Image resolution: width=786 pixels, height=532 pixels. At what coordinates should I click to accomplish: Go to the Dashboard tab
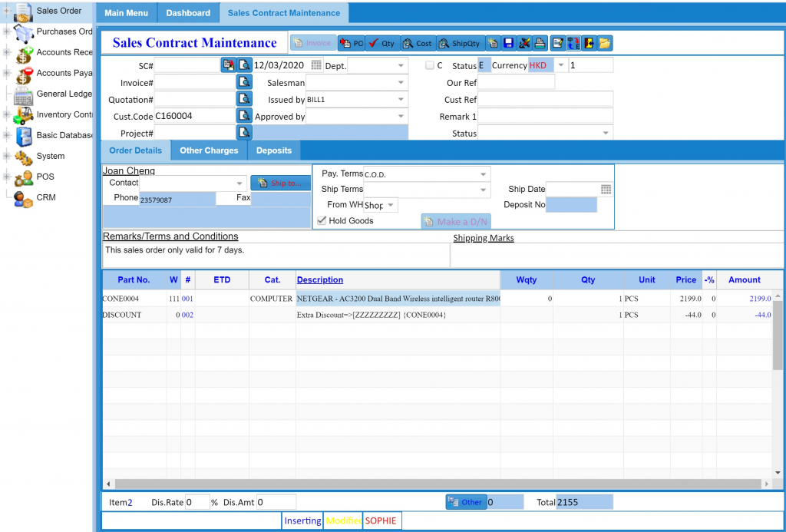click(x=187, y=13)
